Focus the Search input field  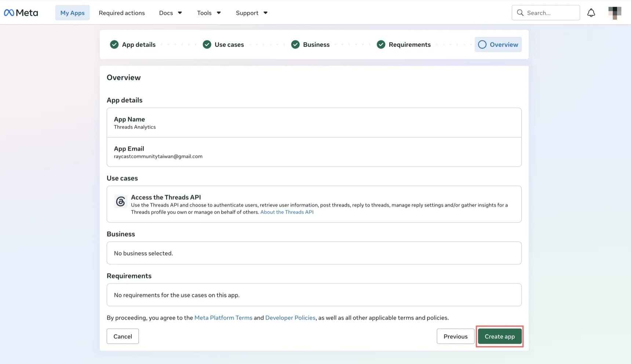[546, 13]
